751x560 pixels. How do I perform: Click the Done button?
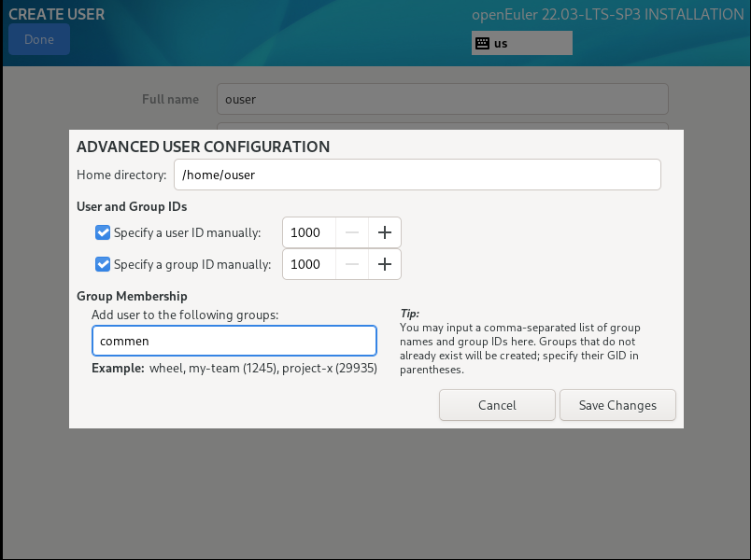39,39
